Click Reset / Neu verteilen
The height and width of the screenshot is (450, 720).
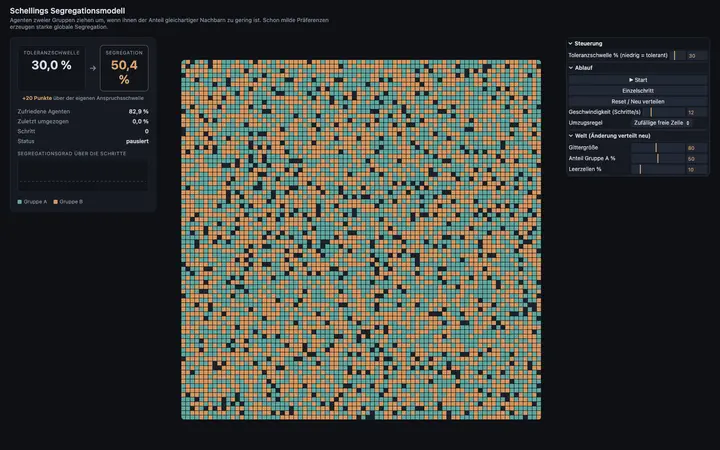[638, 101]
